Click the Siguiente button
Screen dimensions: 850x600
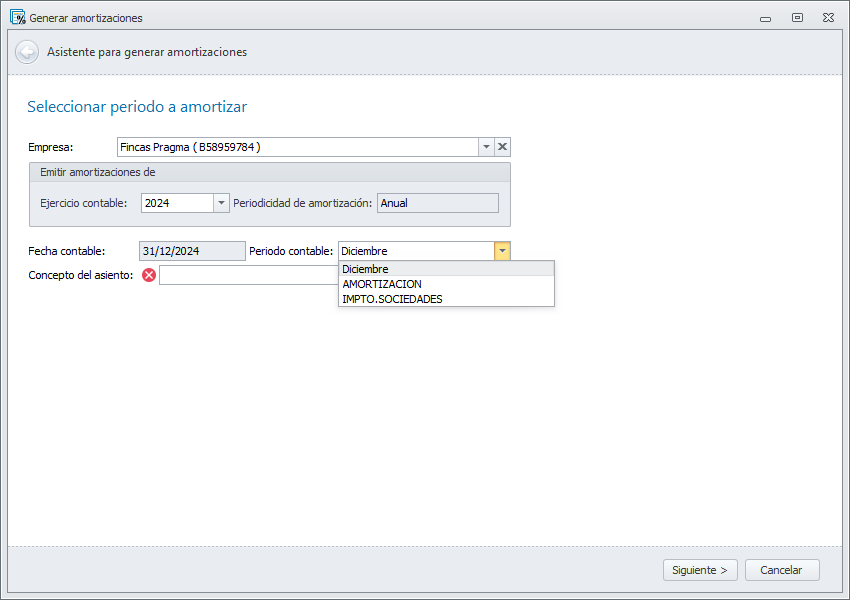pos(700,570)
